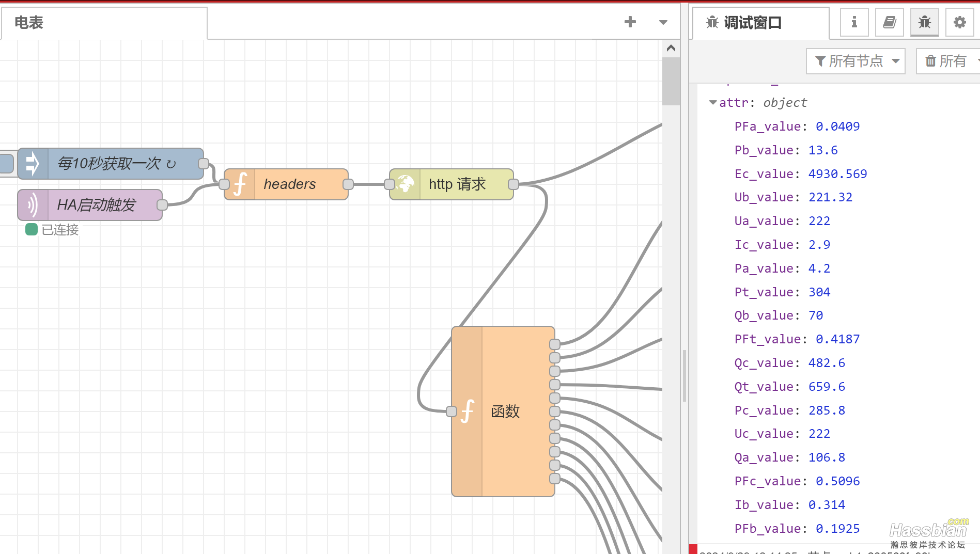Click the green 已连接 status indicator
Image resolution: width=980 pixels, height=554 pixels.
tap(32, 229)
